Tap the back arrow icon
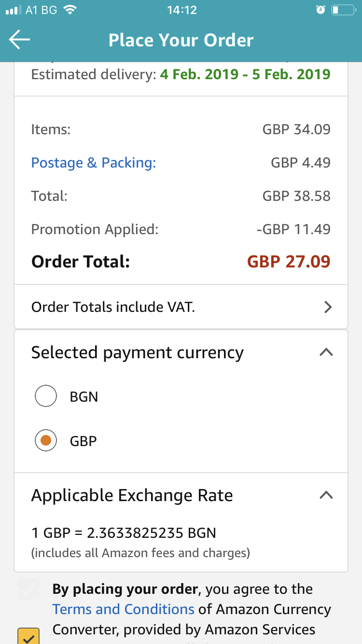 [x=19, y=40]
